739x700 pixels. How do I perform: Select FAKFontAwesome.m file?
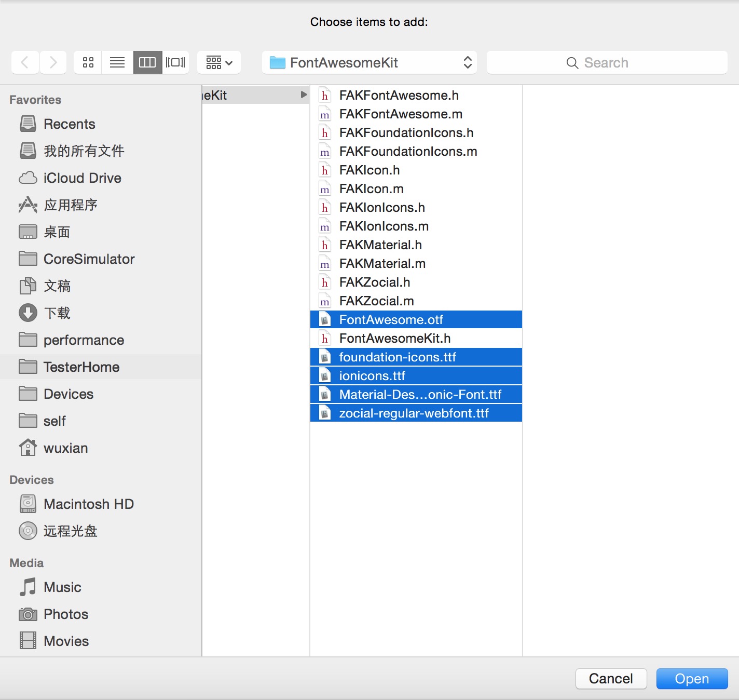pos(416,114)
